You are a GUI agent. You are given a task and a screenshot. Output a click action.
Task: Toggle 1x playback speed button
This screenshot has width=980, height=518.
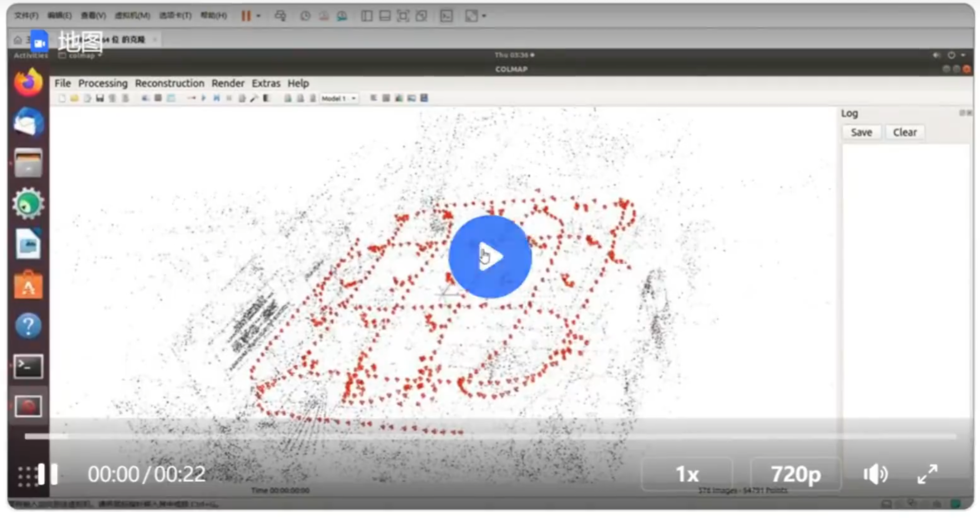tap(684, 474)
